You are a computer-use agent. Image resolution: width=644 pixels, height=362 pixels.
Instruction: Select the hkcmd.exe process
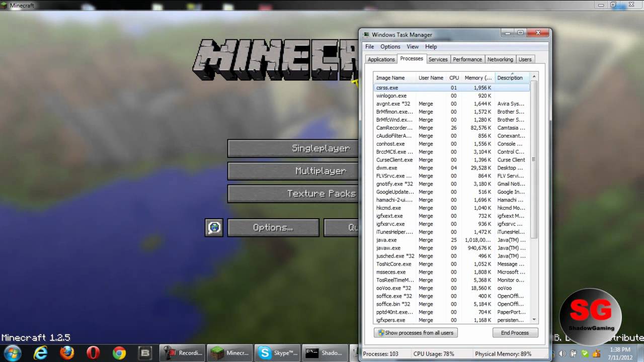pyautogui.click(x=452, y=208)
